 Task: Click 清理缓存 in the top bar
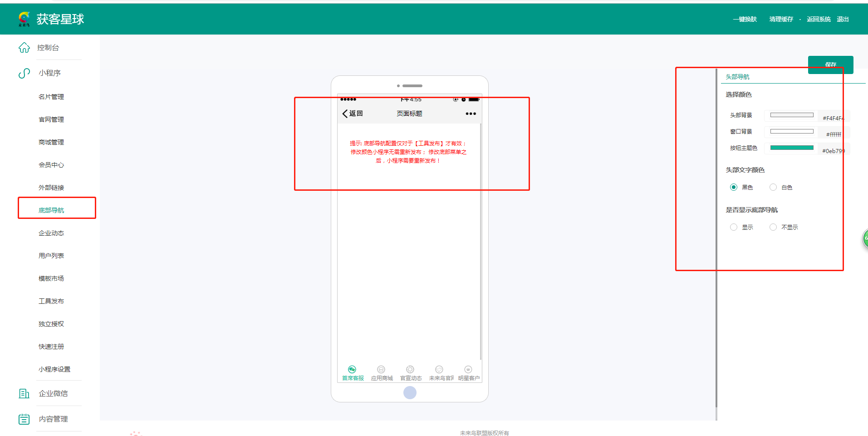tap(781, 19)
